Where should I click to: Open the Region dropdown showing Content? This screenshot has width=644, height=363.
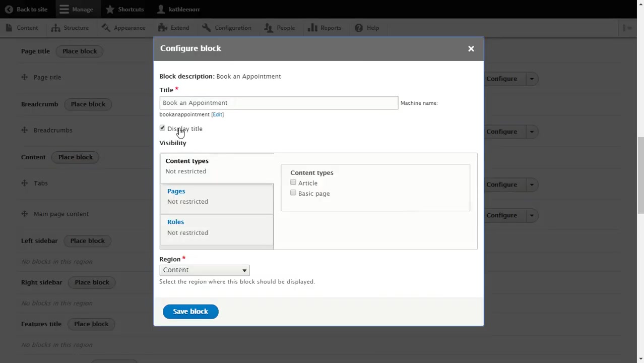204,270
